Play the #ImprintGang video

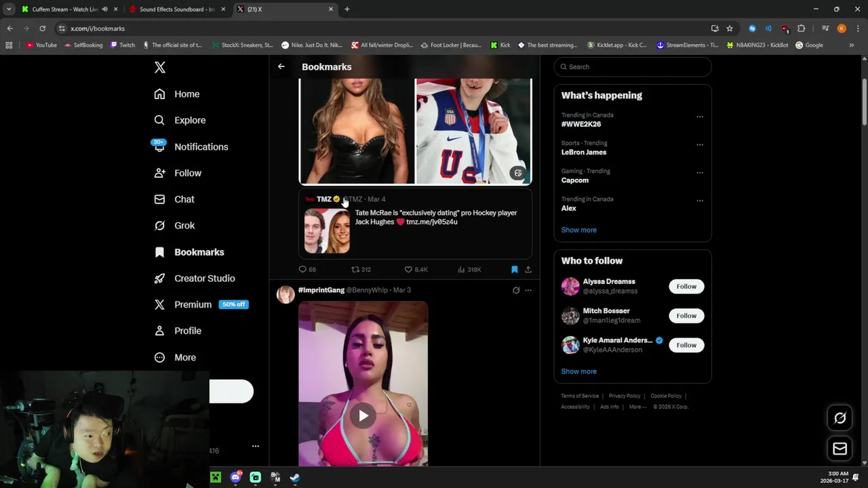[x=363, y=415]
